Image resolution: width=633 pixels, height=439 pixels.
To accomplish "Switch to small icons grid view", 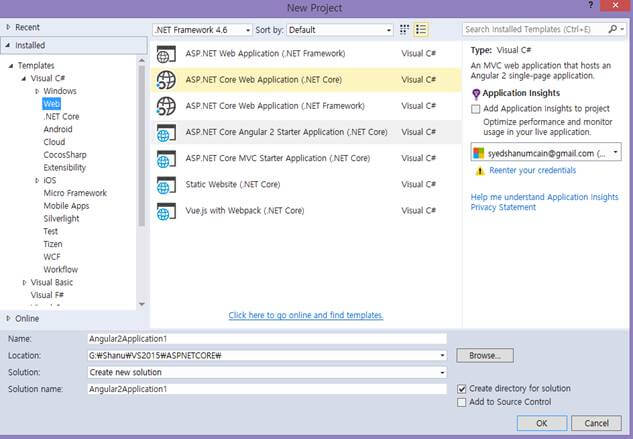I will coord(404,29).
